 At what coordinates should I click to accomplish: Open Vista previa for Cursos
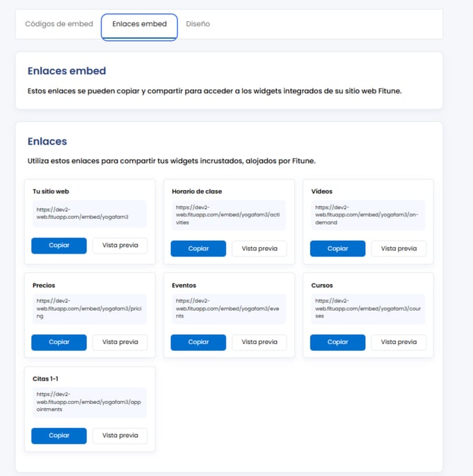(x=399, y=342)
